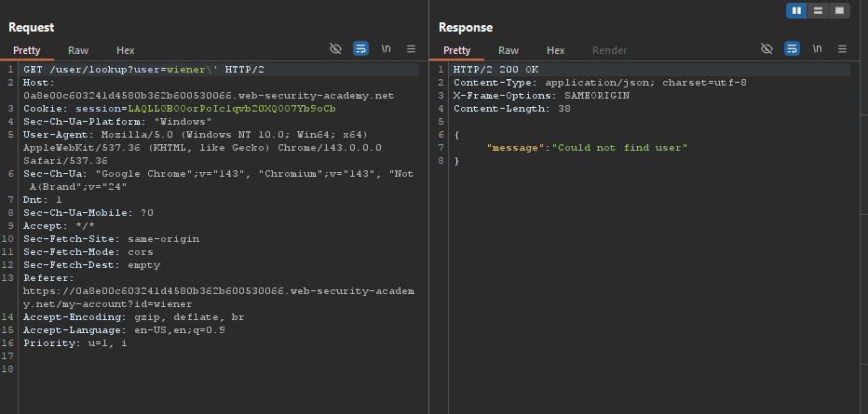
Task: Click the Sec-Ch-Ua-Mobile header line
Action: 88,213
